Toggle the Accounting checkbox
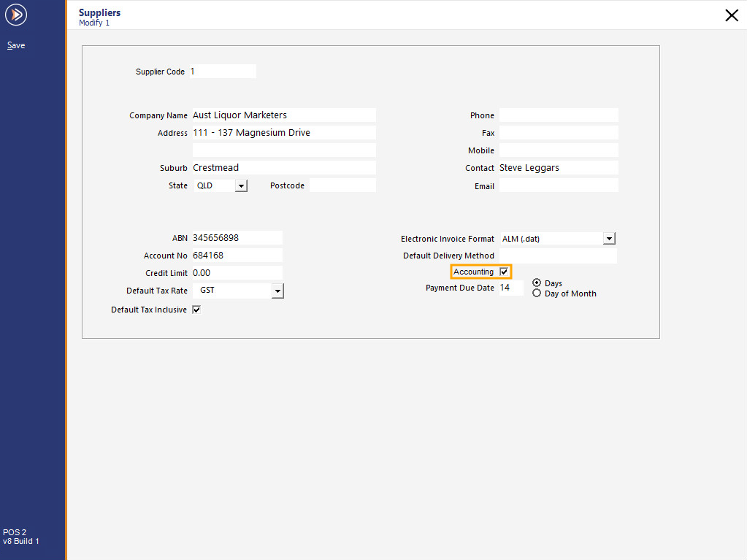 [503, 271]
